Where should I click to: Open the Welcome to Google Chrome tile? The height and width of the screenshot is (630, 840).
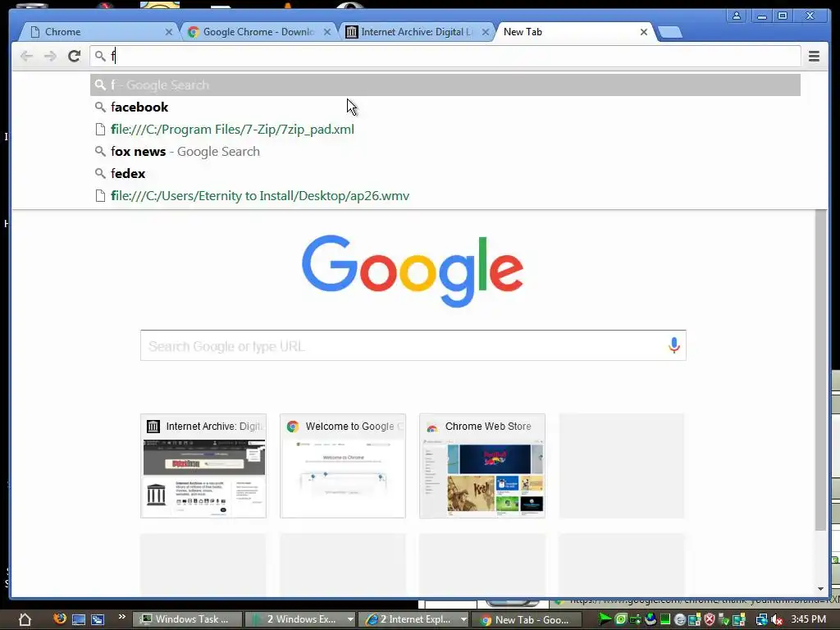point(343,466)
